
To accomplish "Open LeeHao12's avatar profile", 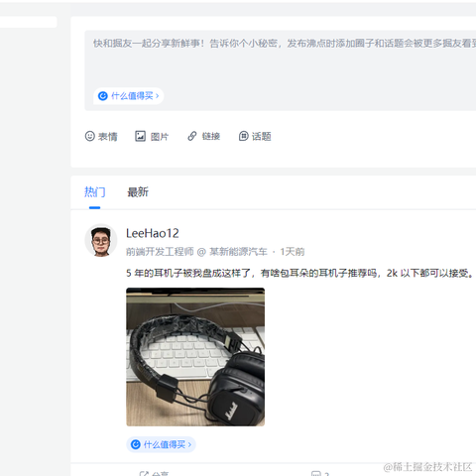I will pyautogui.click(x=101, y=241).
